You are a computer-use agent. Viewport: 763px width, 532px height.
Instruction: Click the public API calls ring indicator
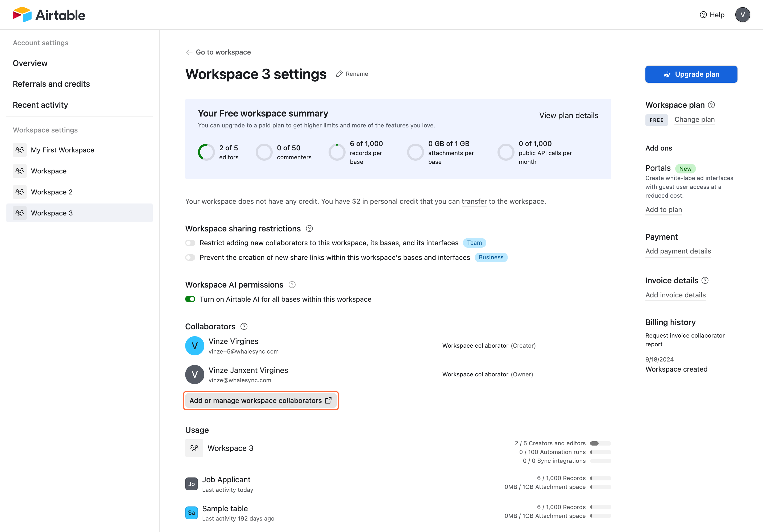[x=506, y=152]
